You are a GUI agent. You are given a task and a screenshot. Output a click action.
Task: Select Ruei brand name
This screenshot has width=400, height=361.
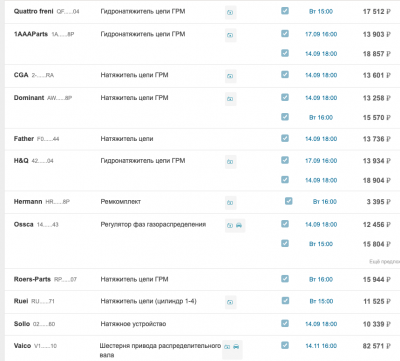[21, 301]
